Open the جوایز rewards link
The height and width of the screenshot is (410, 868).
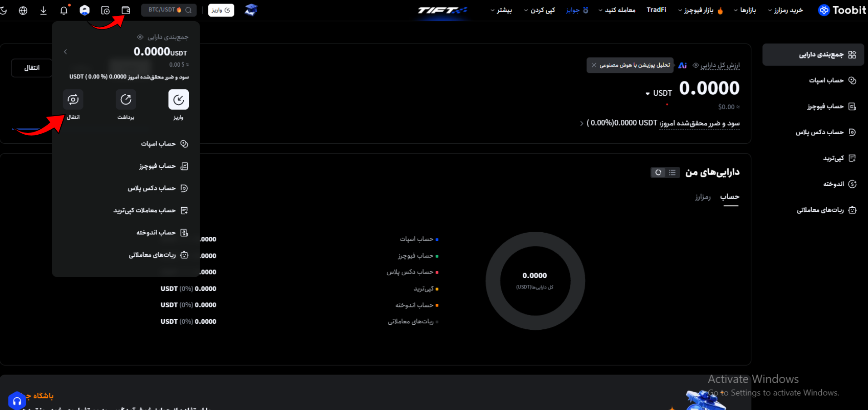pyautogui.click(x=577, y=10)
